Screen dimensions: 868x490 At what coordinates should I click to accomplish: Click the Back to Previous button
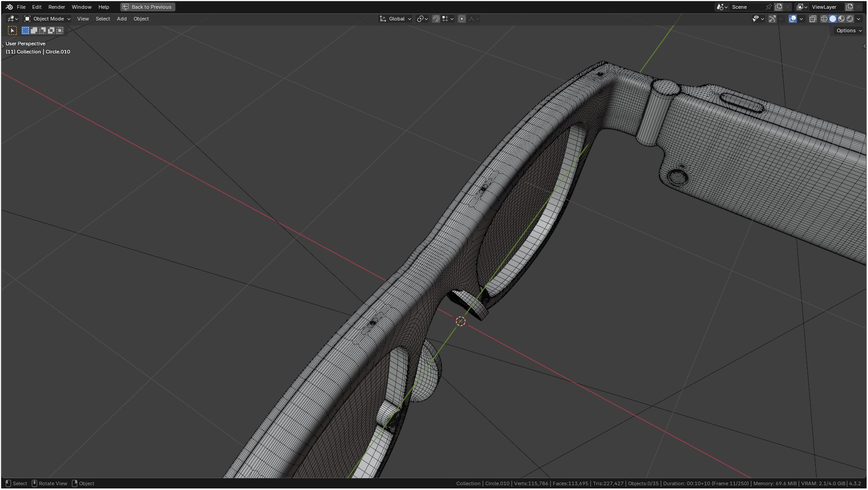pyautogui.click(x=148, y=7)
